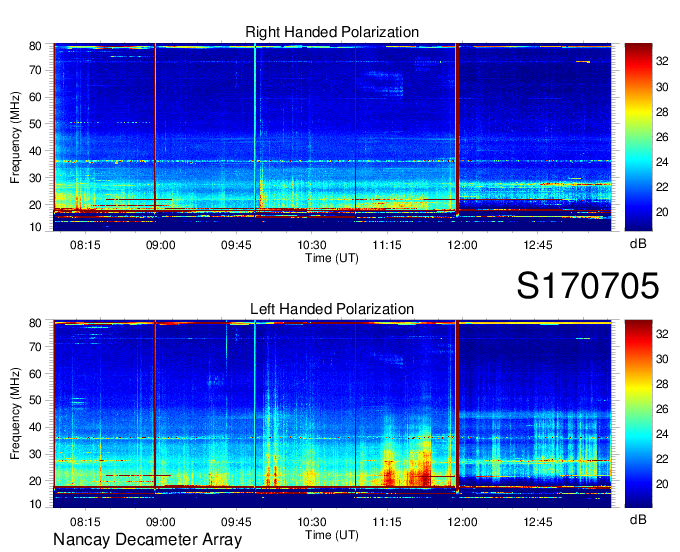The width and height of the screenshot is (680, 552).
Task: Click 12:00 tick under Left Handed plot
Action: coord(462,522)
